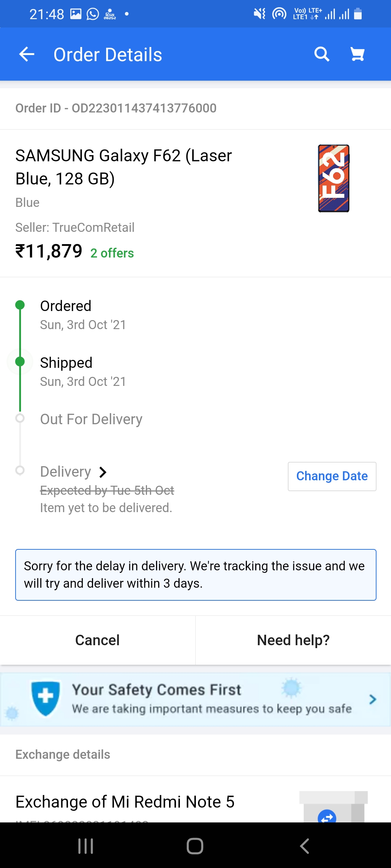Open Your Safety Comes First banner arrow
The height and width of the screenshot is (868, 391).
point(373,699)
